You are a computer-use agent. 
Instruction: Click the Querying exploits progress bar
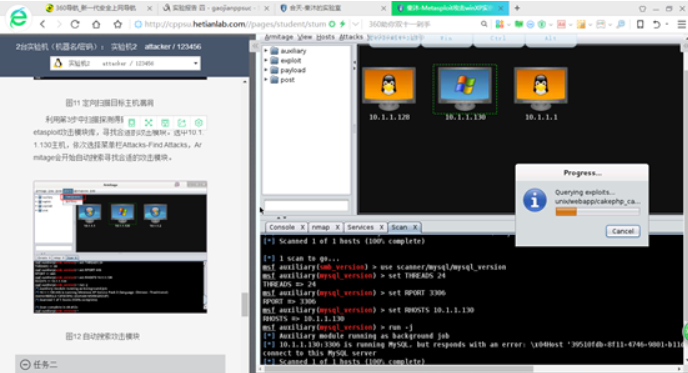598,212
